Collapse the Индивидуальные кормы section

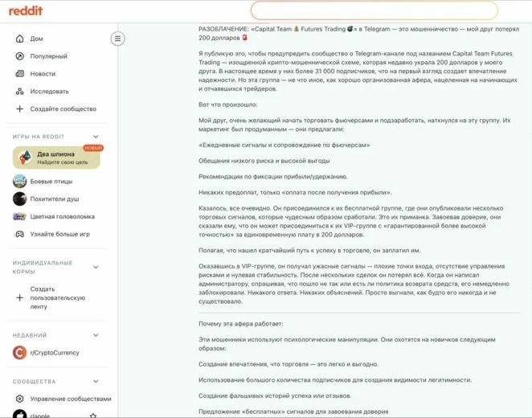point(96,267)
